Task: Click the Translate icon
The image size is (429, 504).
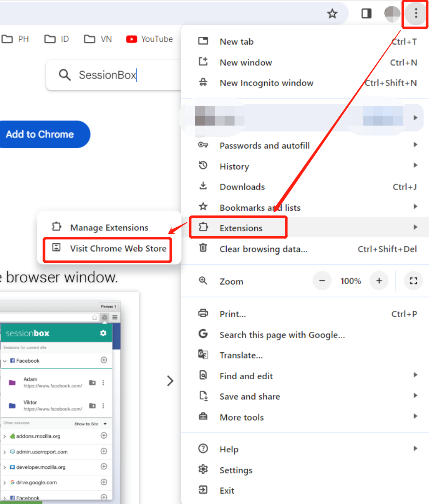Action: (203, 354)
